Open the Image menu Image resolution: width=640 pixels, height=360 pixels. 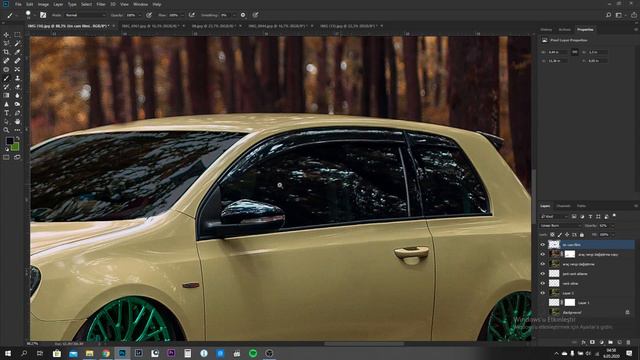[x=43, y=4]
